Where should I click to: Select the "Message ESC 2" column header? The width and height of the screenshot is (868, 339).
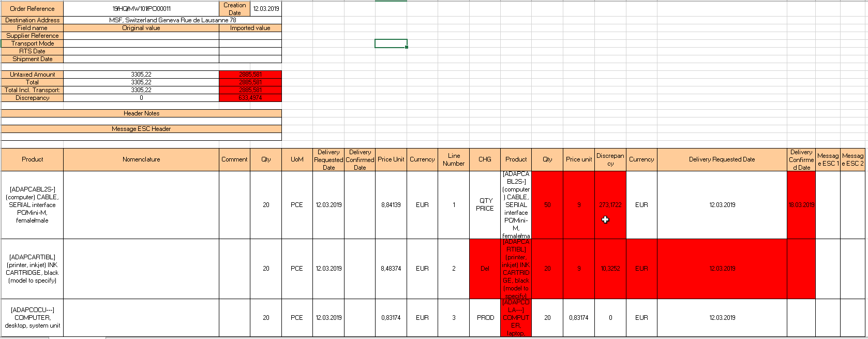coord(852,159)
